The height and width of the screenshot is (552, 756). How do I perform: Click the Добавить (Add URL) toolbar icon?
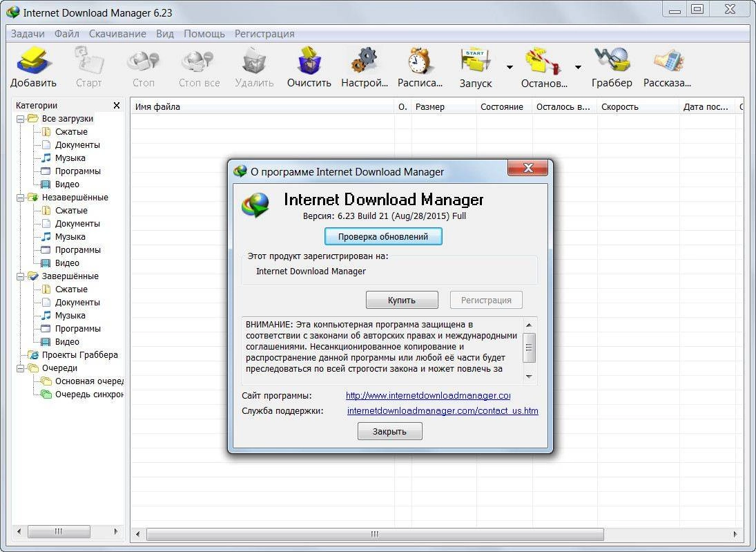pyautogui.click(x=33, y=60)
